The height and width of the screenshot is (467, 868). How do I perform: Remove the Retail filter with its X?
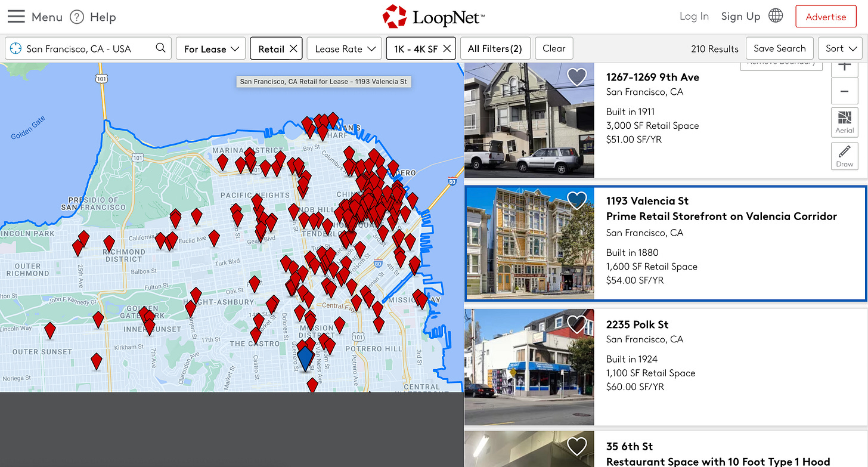coord(293,49)
